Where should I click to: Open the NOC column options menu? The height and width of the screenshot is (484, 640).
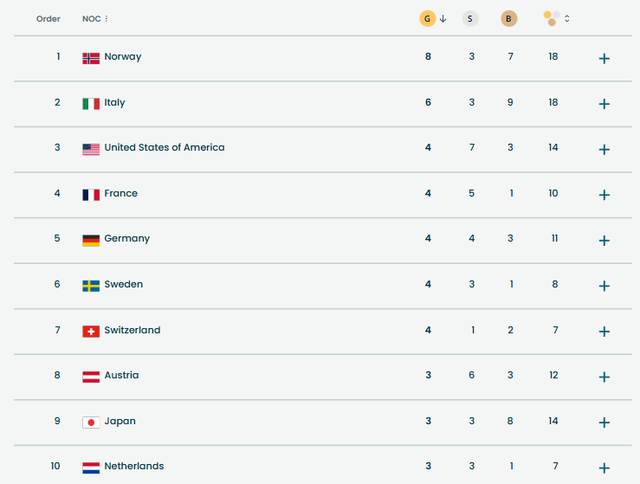pyautogui.click(x=106, y=19)
